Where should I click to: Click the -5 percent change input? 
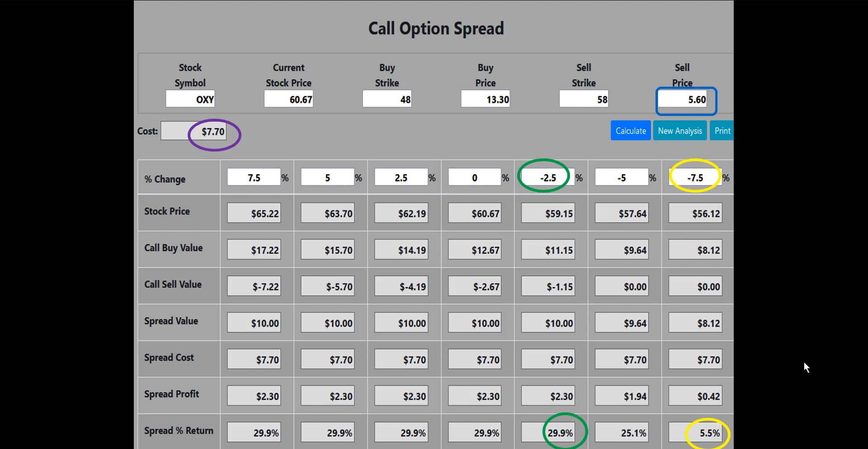pos(622,178)
